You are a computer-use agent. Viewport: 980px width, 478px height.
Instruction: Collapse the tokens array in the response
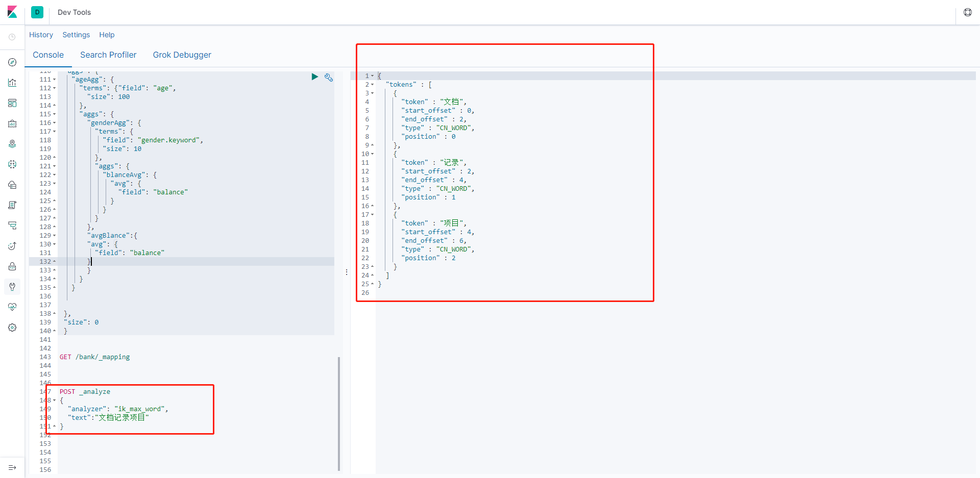click(x=373, y=85)
